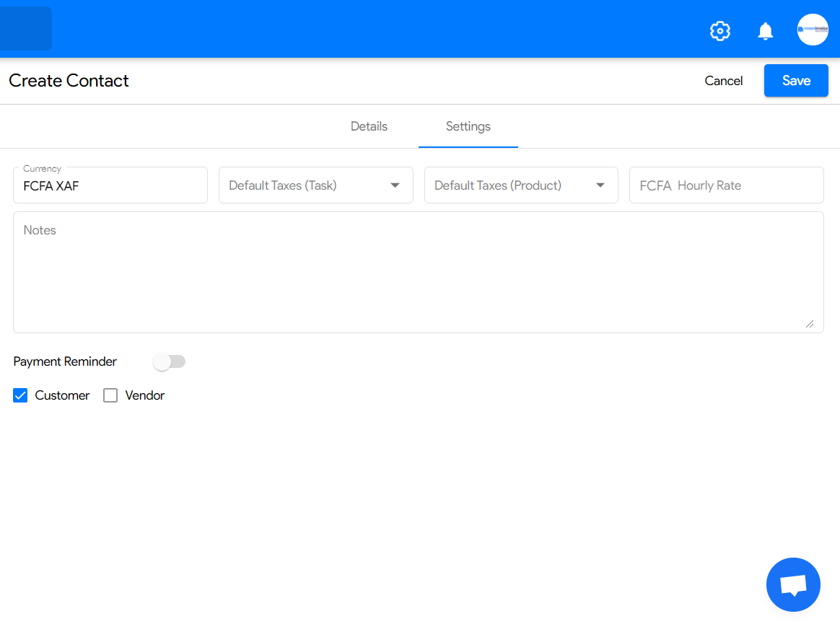Click the Currency field FCFA XAF
This screenshot has width=840, height=624.
(110, 185)
